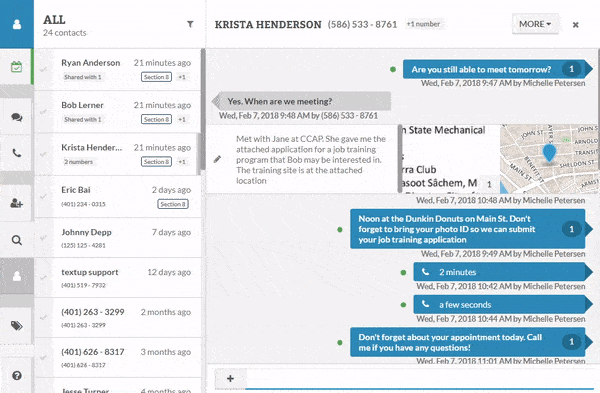This screenshot has height=393, width=600.
Task: Click Section 8 tag on Eric Bai
Action: [173, 204]
